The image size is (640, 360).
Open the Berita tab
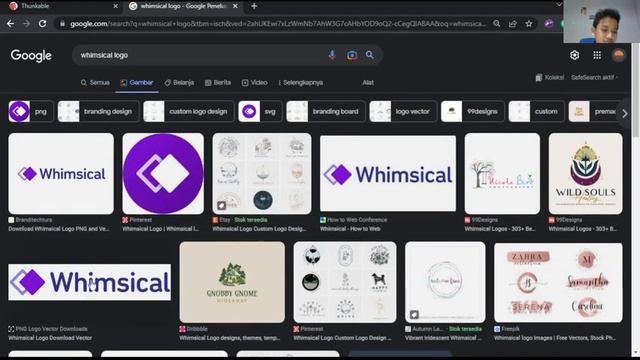click(x=218, y=82)
